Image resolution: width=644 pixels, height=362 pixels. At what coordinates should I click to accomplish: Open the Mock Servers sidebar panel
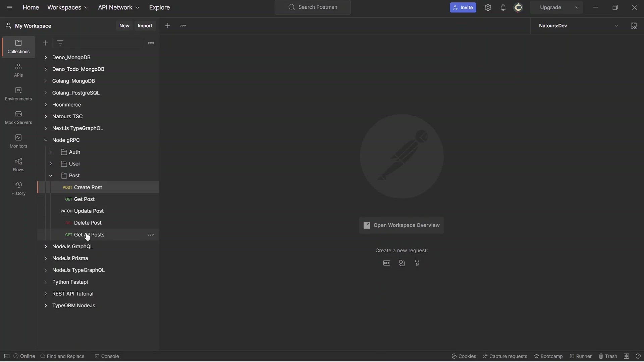pyautogui.click(x=18, y=118)
